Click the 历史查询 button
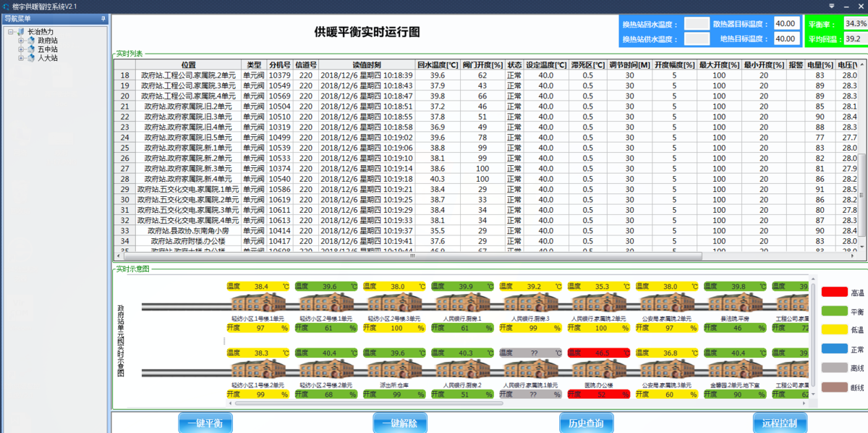The image size is (868, 433). tap(586, 423)
